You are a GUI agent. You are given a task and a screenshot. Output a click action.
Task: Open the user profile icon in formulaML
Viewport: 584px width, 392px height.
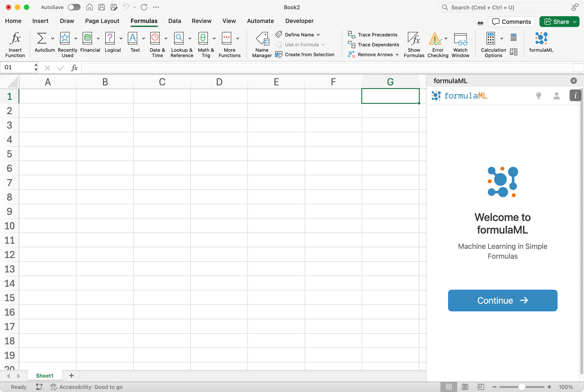coord(557,96)
